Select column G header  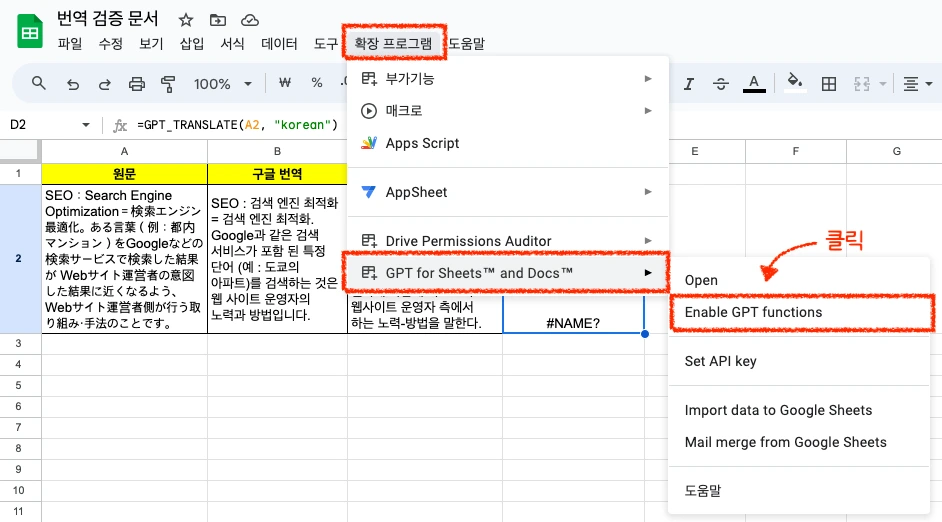(x=894, y=151)
